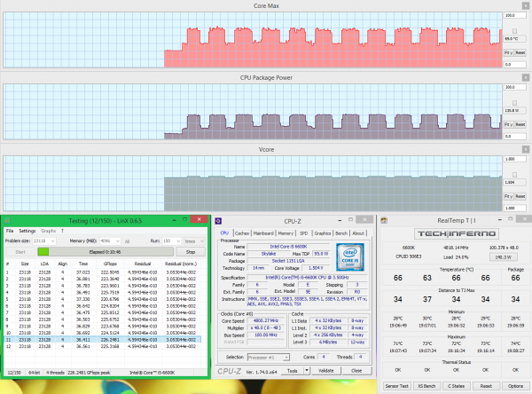Click the Close button in CPU-Z
The image size is (532, 394).
356,370
